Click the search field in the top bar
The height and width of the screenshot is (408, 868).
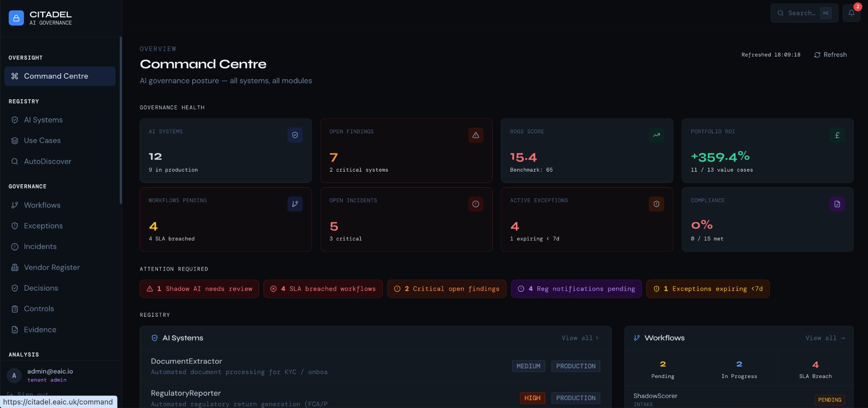pyautogui.click(x=804, y=13)
